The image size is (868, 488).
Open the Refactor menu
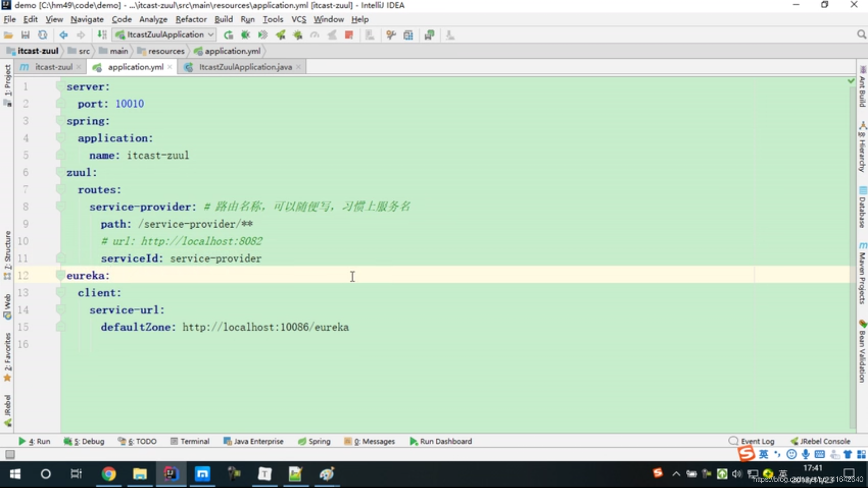[x=191, y=19]
